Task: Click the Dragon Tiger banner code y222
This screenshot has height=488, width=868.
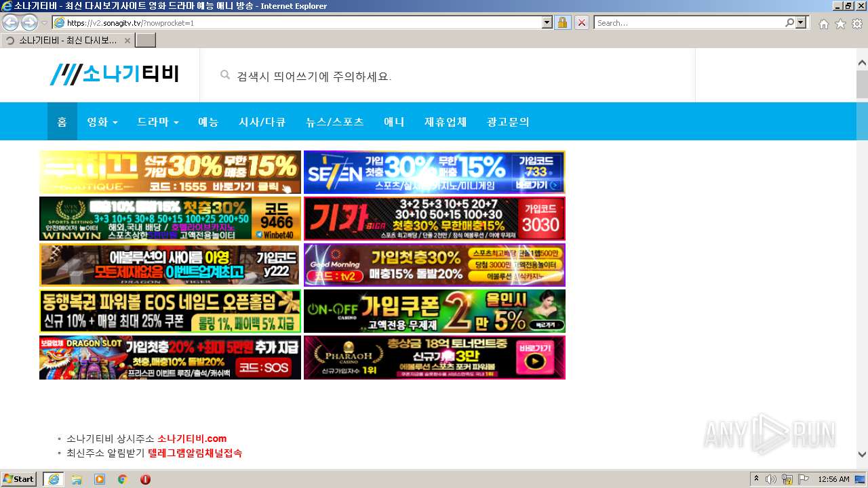Action: (170, 265)
